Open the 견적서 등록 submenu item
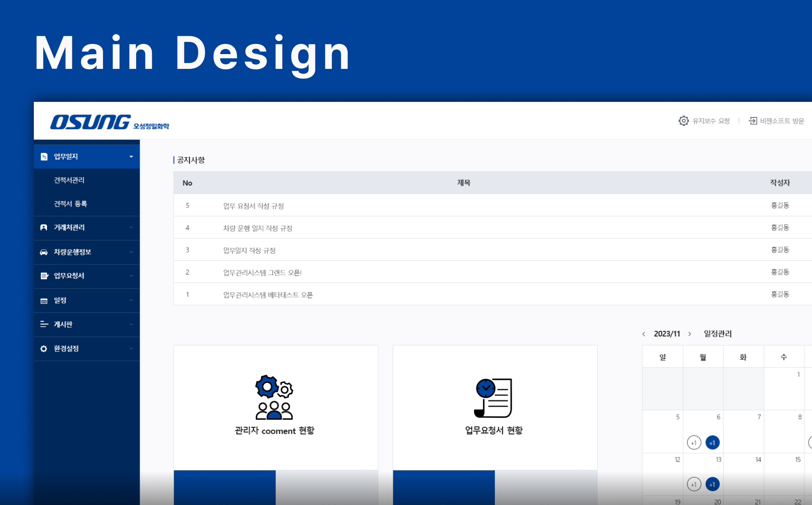The width and height of the screenshot is (812, 505). 70,204
